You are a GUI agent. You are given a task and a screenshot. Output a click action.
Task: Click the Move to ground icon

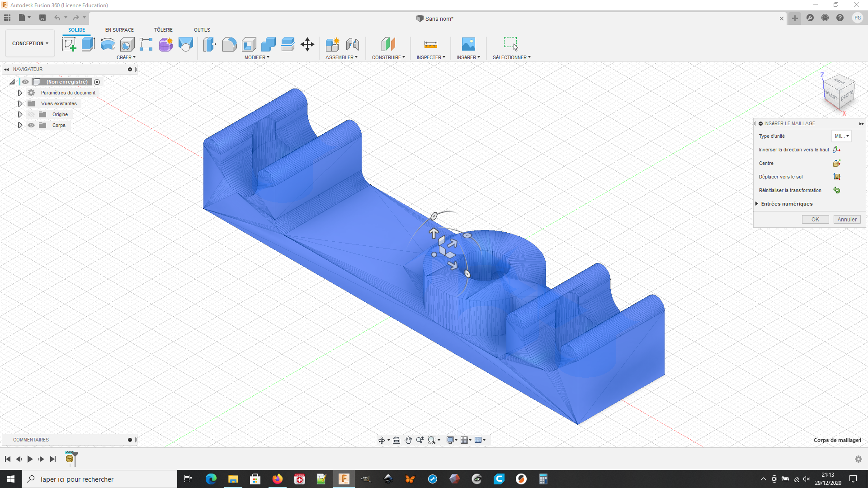(836, 177)
